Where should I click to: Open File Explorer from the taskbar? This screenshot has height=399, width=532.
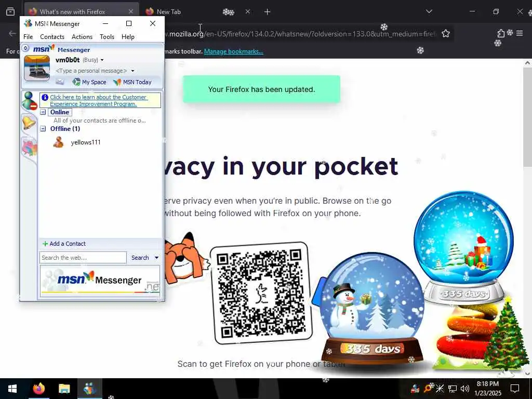tap(64, 389)
